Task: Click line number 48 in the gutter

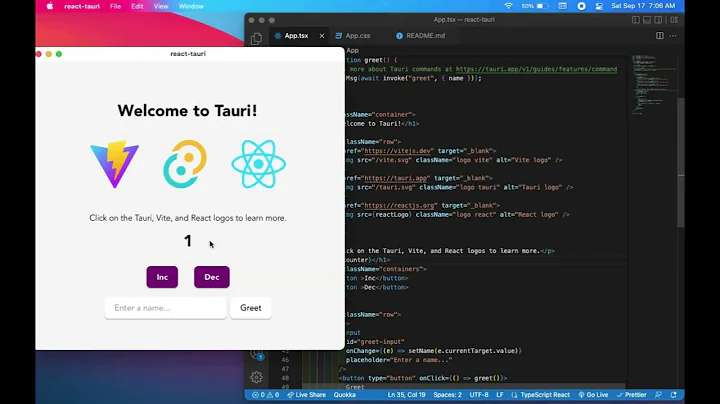Action: tap(285, 378)
